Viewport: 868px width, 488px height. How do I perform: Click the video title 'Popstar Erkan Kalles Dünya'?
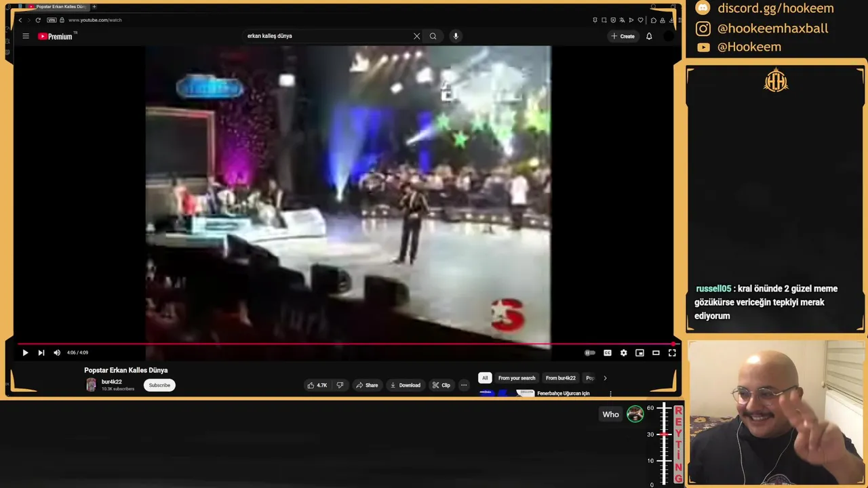126,370
